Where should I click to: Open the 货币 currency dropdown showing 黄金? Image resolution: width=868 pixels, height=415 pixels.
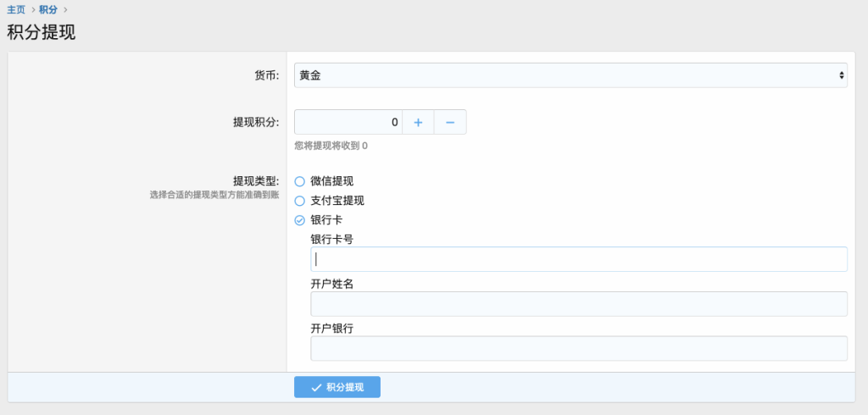(x=570, y=75)
